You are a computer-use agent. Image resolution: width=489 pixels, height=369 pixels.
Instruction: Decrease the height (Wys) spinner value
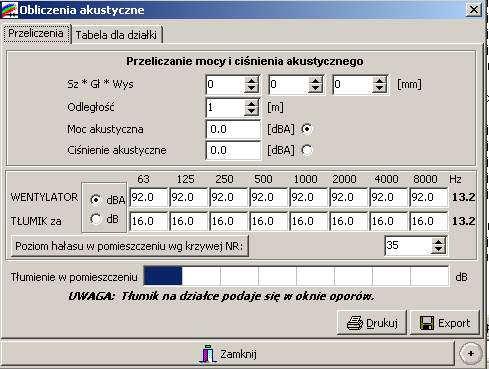click(x=379, y=89)
